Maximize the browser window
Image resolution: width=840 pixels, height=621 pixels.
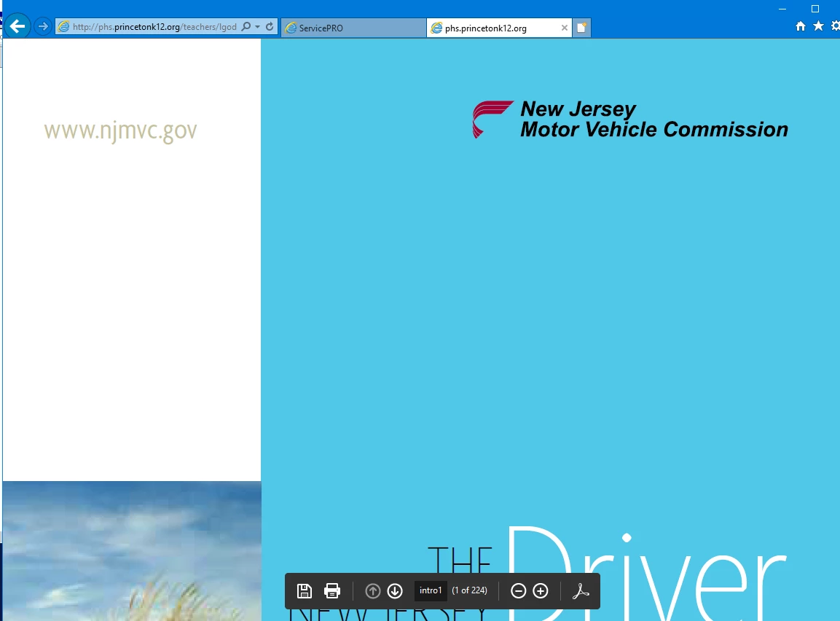pos(815,9)
